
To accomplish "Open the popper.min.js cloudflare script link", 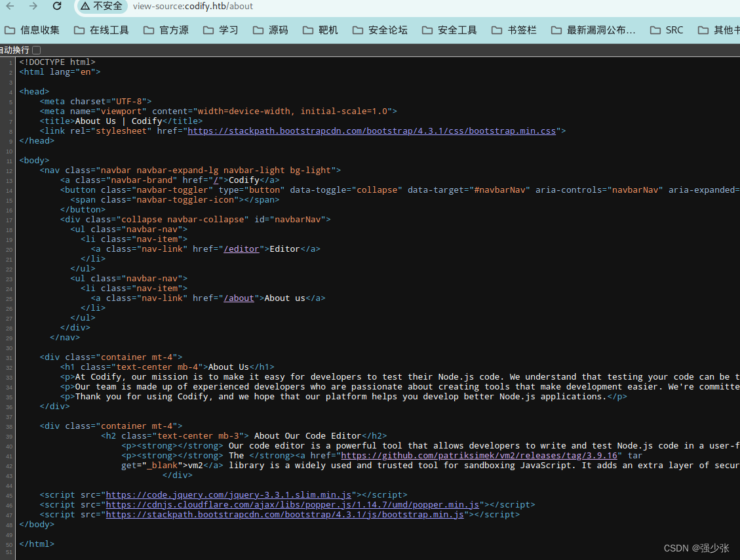I will (292, 505).
